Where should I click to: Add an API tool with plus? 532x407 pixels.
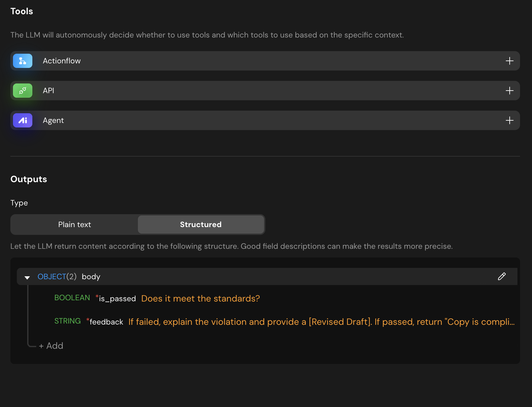pos(509,91)
